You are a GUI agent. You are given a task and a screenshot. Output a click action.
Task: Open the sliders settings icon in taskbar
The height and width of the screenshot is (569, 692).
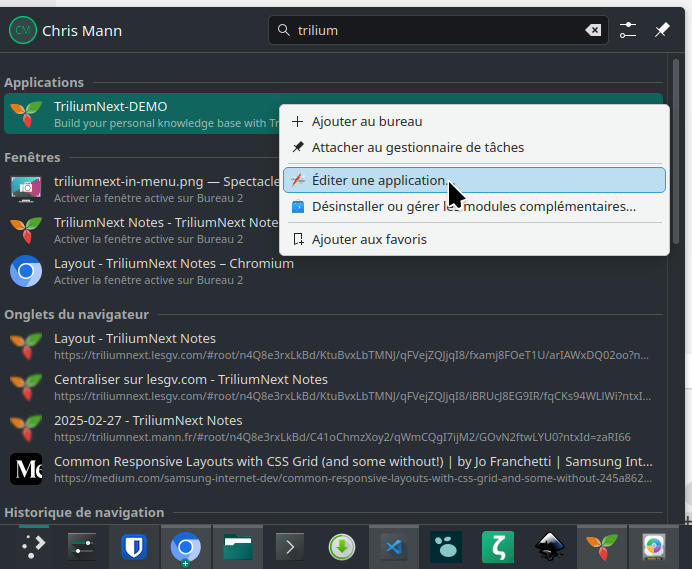tap(82, 547)
